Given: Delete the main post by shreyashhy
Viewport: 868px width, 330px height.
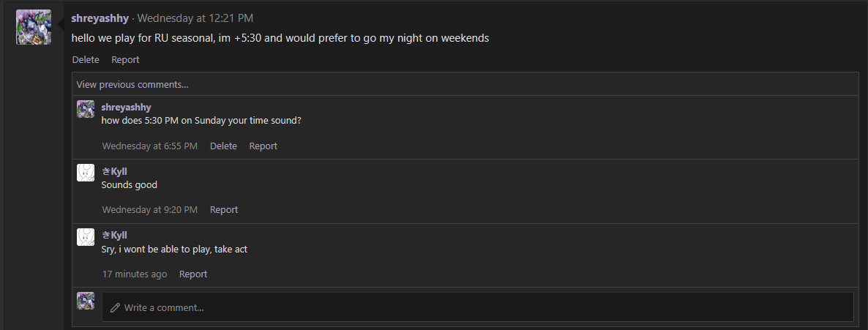Looking at the screenshot, I should pyautogui.click(x=86, y=60).
